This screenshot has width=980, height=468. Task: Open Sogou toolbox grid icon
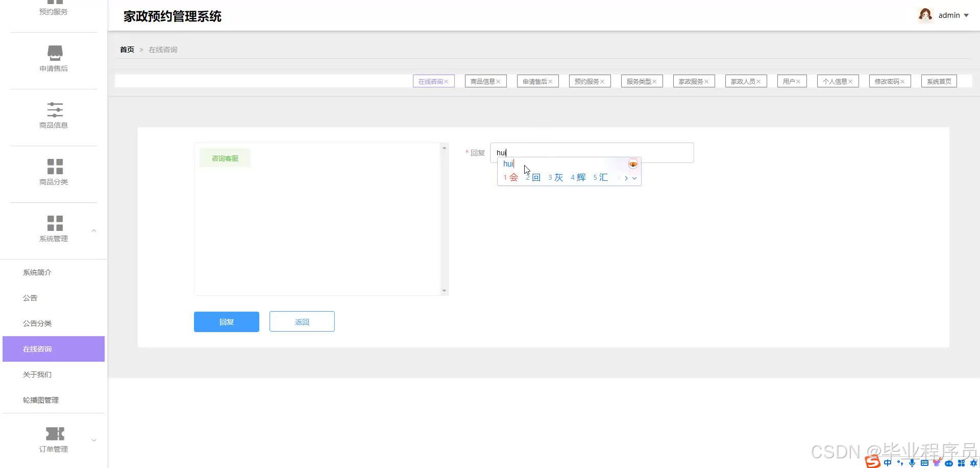coord(961,463)
